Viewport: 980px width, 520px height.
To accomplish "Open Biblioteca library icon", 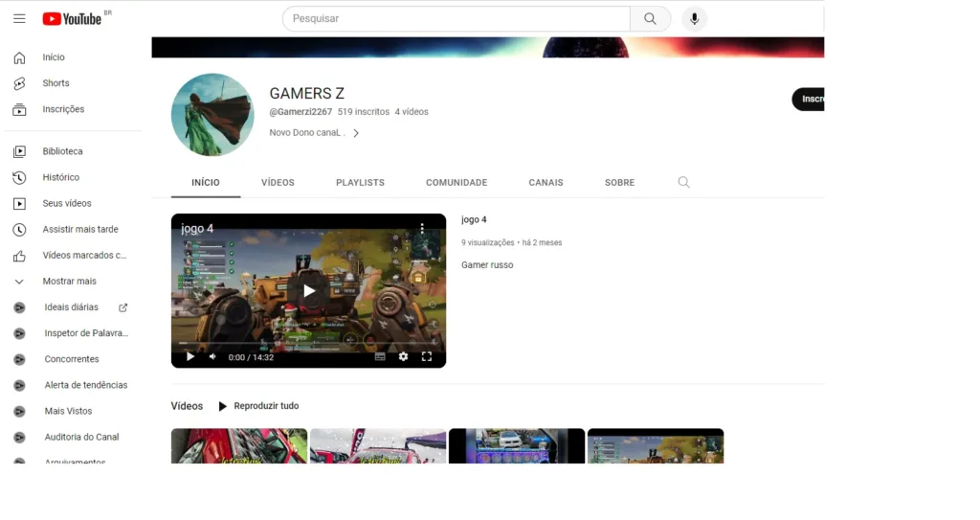I will 19,151.
